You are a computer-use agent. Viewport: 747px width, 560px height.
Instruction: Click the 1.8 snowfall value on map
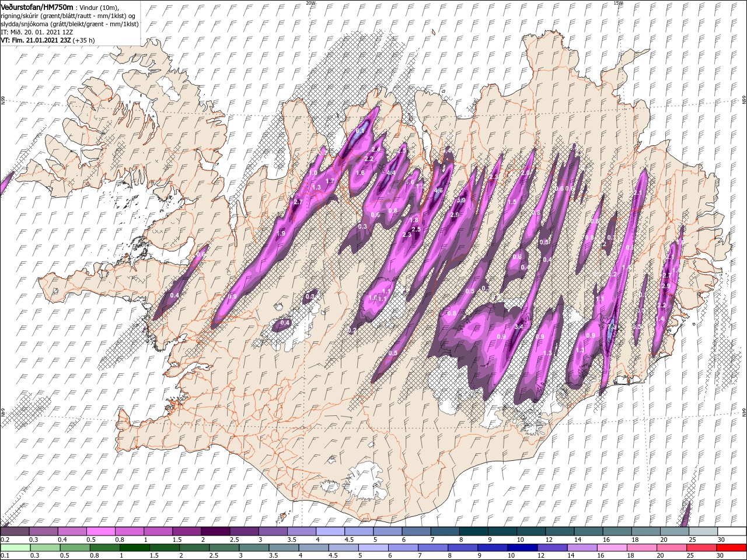click(x=414, y=220)
